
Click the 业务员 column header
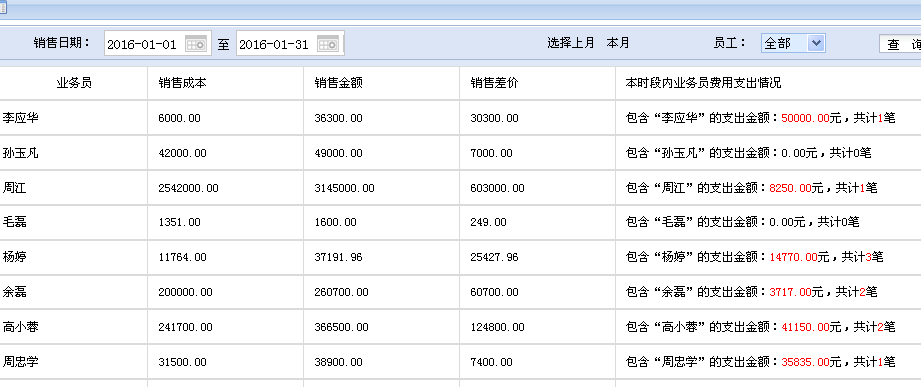[74, 83]
